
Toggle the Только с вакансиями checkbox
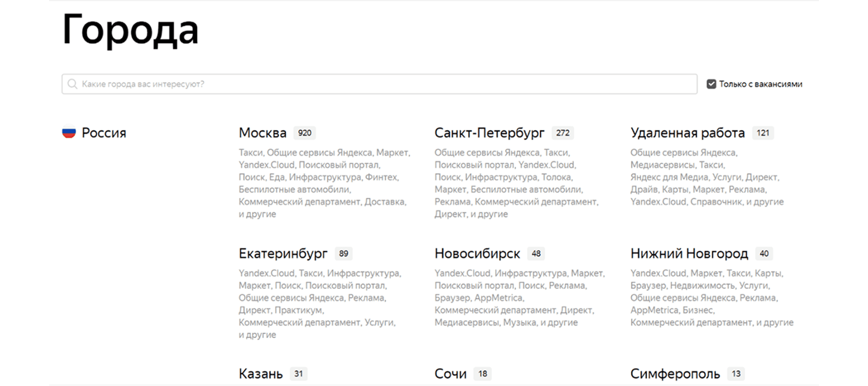[x=711, y=84]
